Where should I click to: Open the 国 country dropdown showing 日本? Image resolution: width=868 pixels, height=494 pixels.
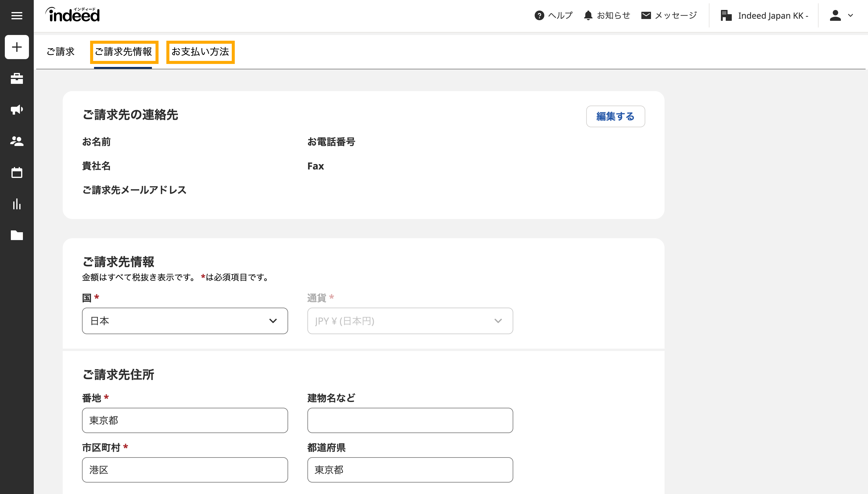(x=185, y=321)
